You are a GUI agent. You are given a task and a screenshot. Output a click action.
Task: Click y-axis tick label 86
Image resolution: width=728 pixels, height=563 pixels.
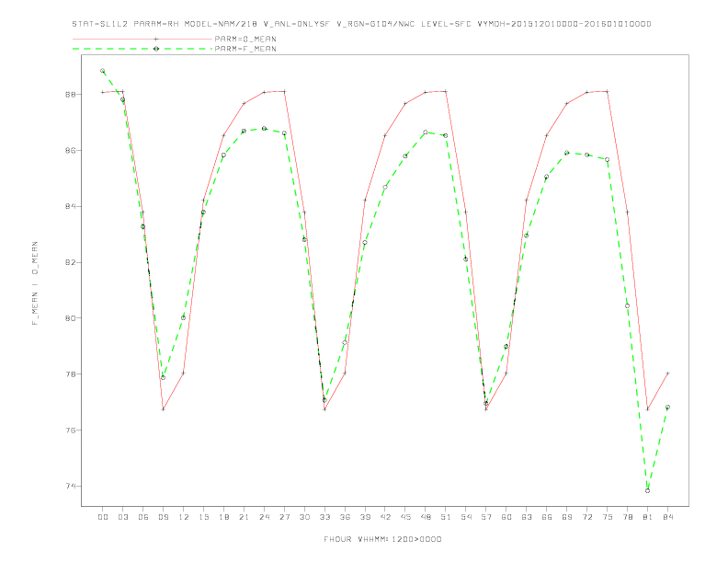(x=71, y=151)
